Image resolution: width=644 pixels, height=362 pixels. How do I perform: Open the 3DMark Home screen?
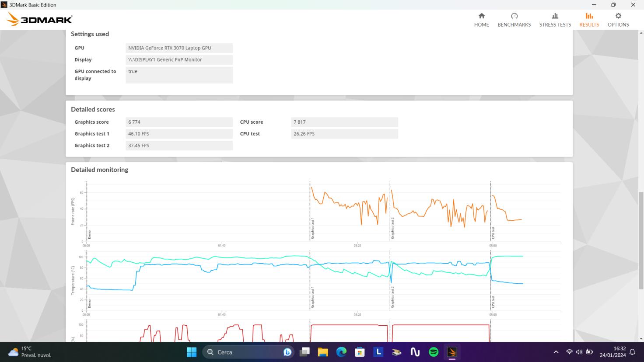pos(481,20)
